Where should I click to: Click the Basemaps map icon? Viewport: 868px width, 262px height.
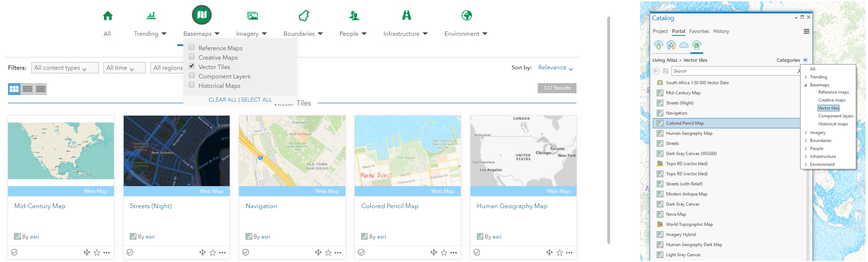(x=202, y=15)
